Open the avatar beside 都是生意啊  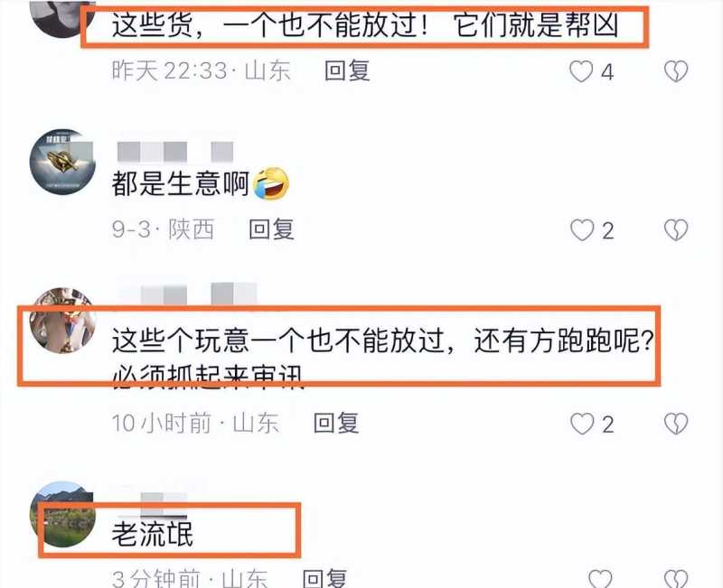click(62, 162)
